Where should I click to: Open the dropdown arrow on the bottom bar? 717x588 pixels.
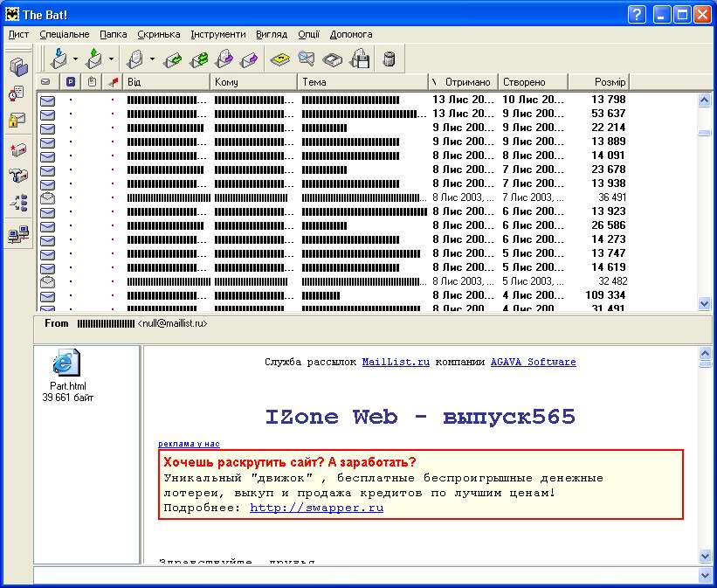click(x=705, y=575)
